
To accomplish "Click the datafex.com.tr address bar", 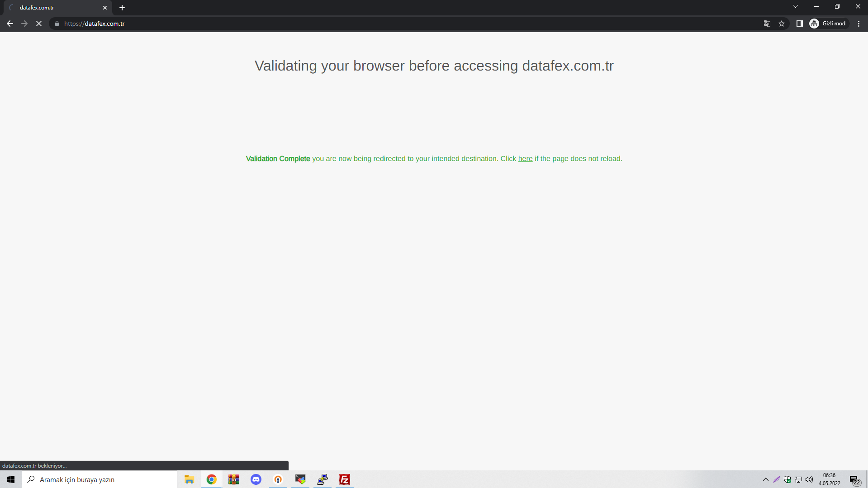I will [x=407, y=24].
